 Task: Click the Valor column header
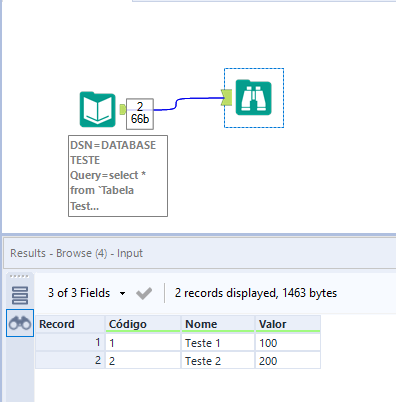(x=288, y=324)
